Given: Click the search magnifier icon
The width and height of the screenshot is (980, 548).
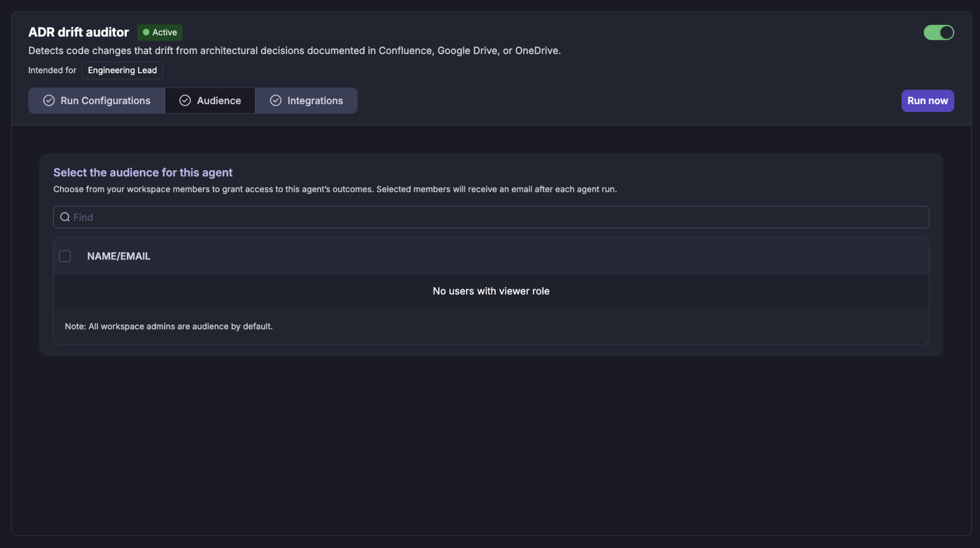Looking at the screenshot, I should (65, 217).
